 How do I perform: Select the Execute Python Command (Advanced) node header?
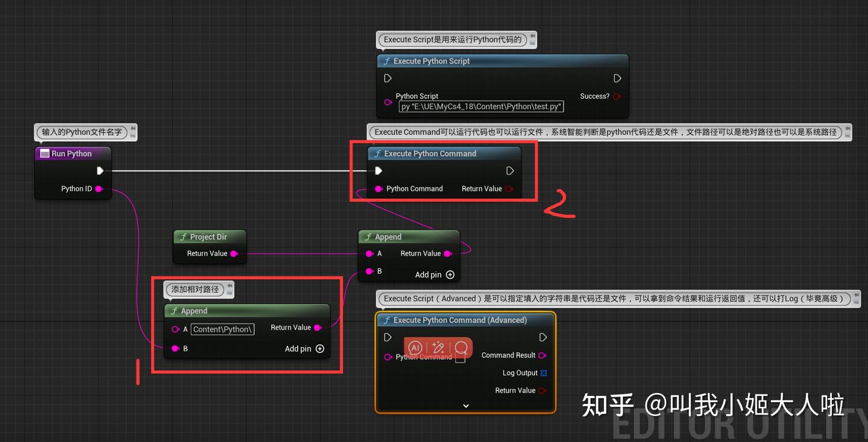point(464,320)
